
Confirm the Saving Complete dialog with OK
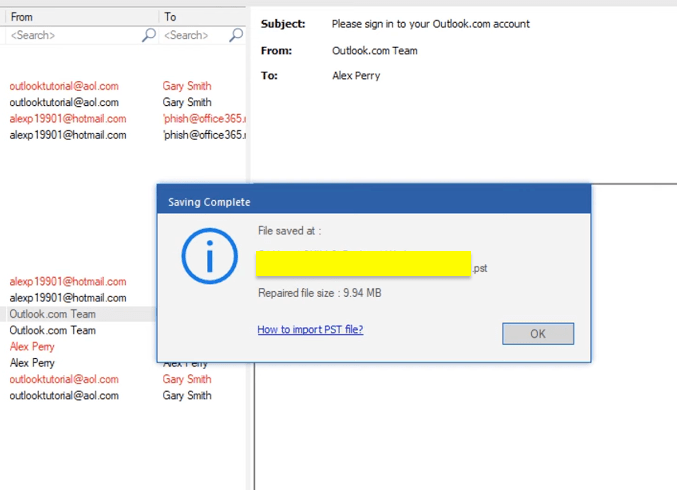538,334
